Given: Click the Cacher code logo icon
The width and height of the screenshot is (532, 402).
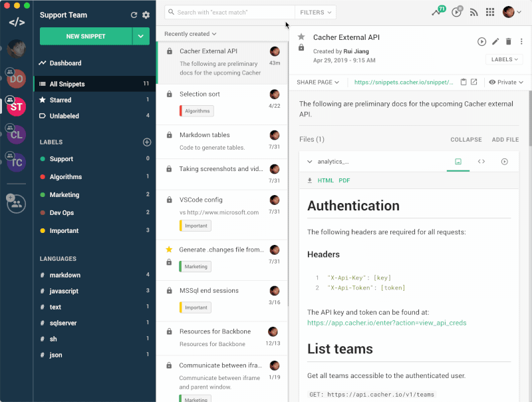Looking at the screenshot, I should pyautogui.click(x=17, y=23).
